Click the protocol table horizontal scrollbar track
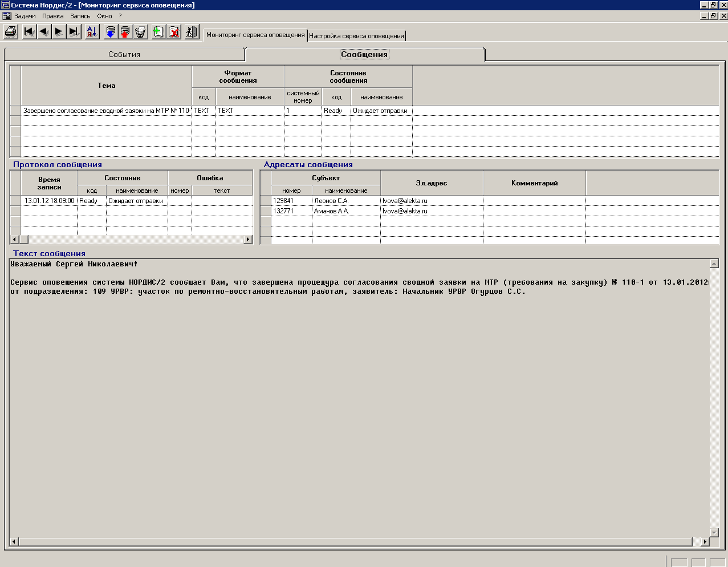Viewport: 728px width, 567px height. [x=132, y=240]
